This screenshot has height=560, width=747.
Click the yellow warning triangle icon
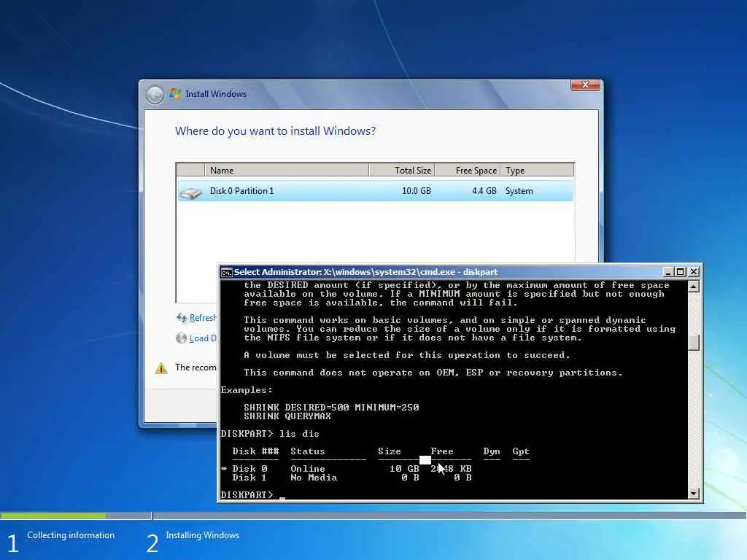161,368
